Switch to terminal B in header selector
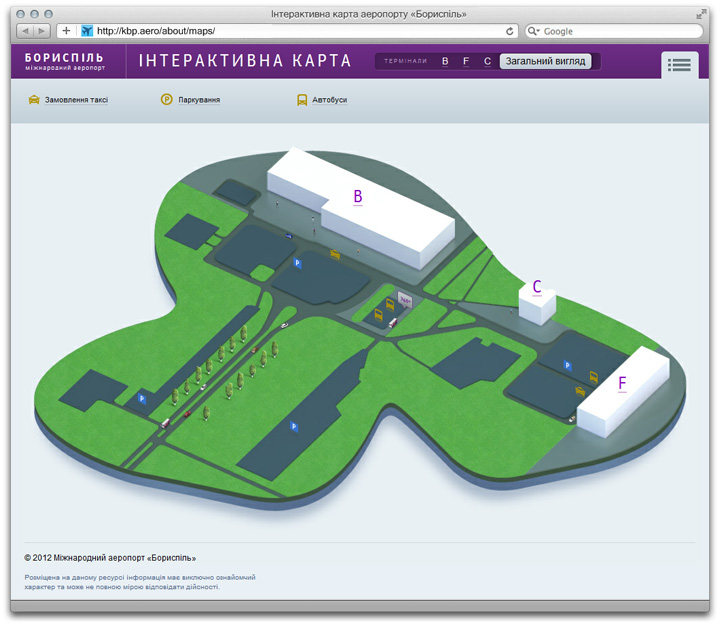Viewport: 720px width, 627px height. point(445,62)
